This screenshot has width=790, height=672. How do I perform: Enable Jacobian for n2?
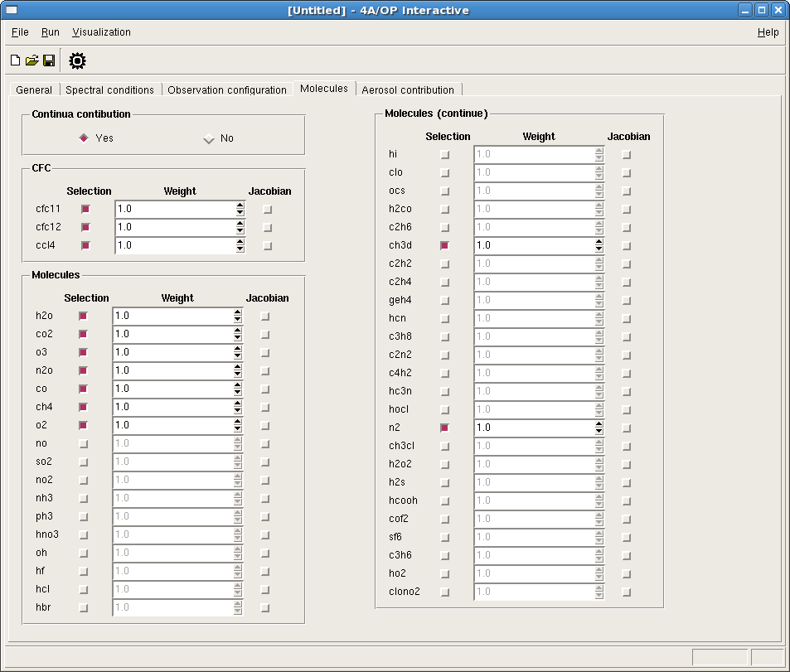626,428
